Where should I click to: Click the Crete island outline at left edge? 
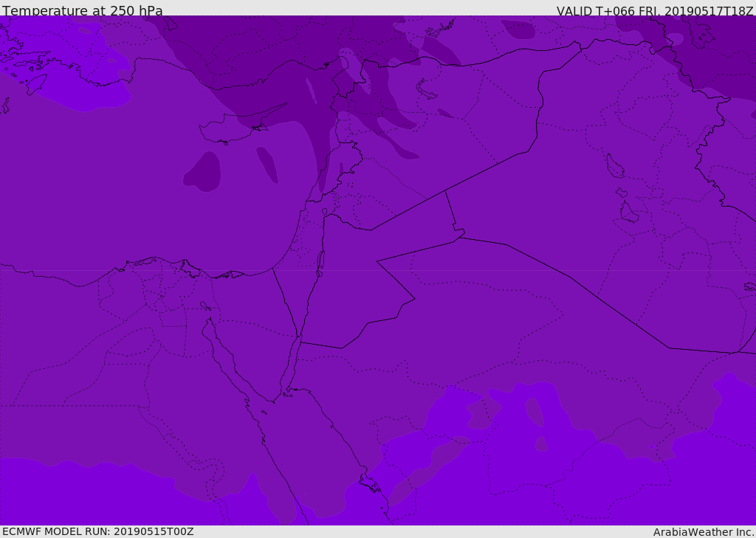tap(5, 106)
